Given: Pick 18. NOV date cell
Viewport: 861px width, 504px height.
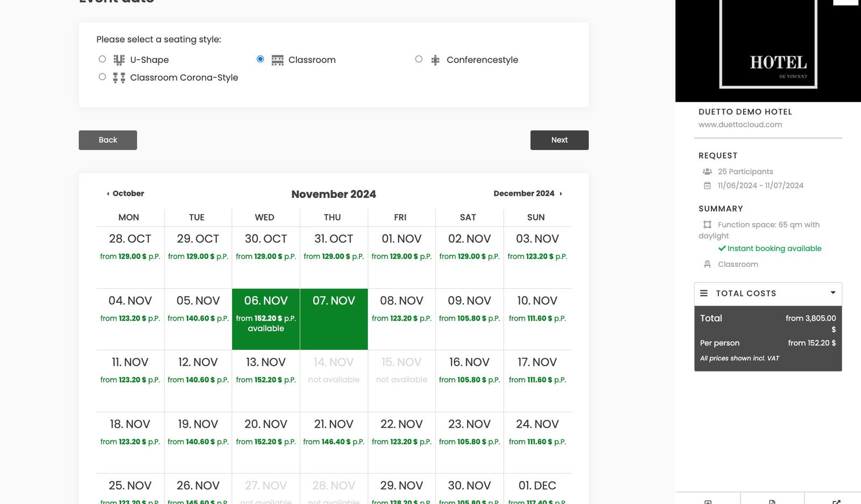Looking at the screenshot, I should click(x=130, y=443).
